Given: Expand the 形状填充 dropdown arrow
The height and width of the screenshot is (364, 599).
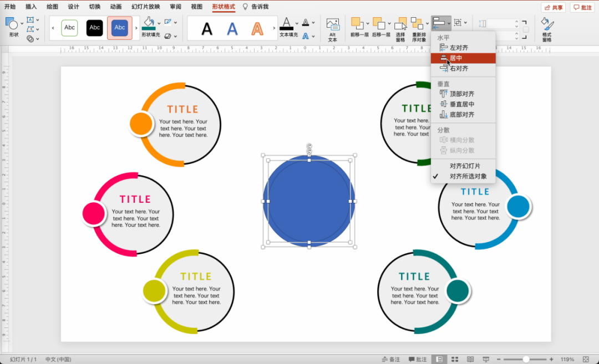Looking at the screenshot, I should pos(159,23).
